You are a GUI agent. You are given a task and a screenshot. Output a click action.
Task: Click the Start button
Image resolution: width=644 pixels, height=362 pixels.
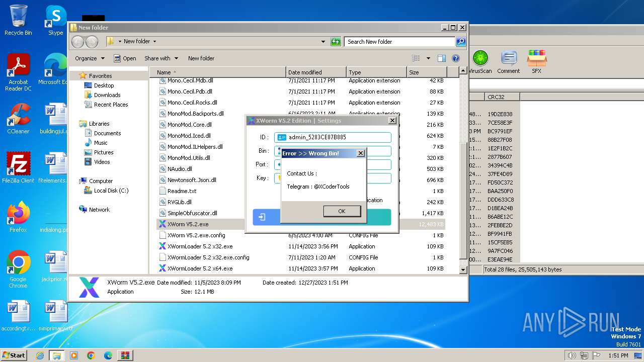pyautogui.click(x=14, y=355)
